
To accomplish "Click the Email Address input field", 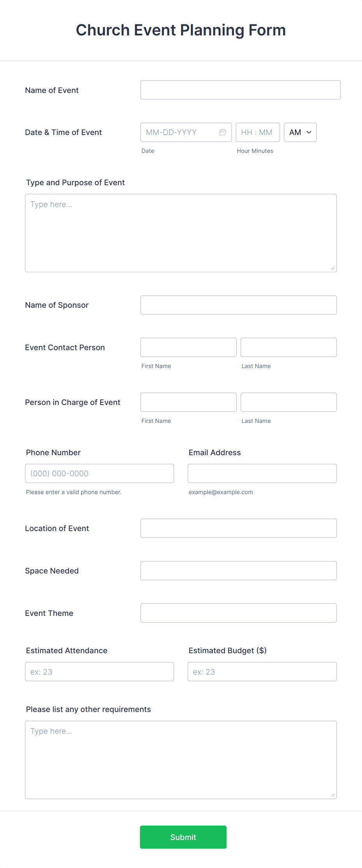I will pyautogui.click(x=262, y=473).
